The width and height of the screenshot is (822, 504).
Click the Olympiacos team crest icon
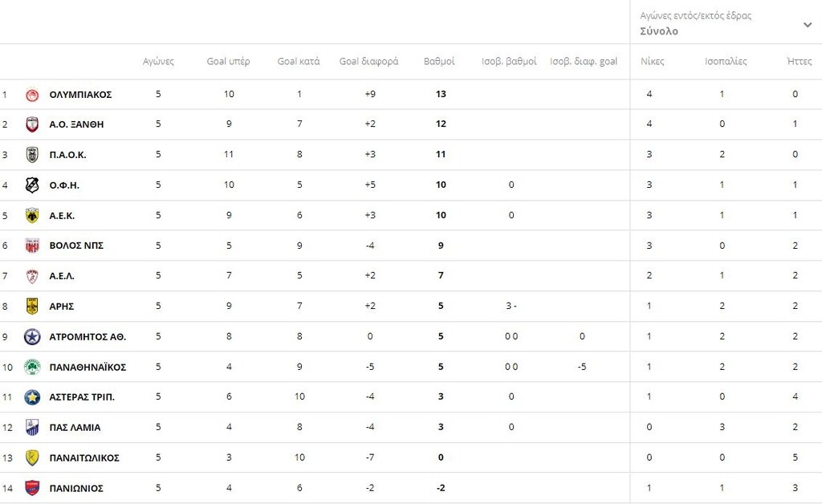[x=32, y=95]
